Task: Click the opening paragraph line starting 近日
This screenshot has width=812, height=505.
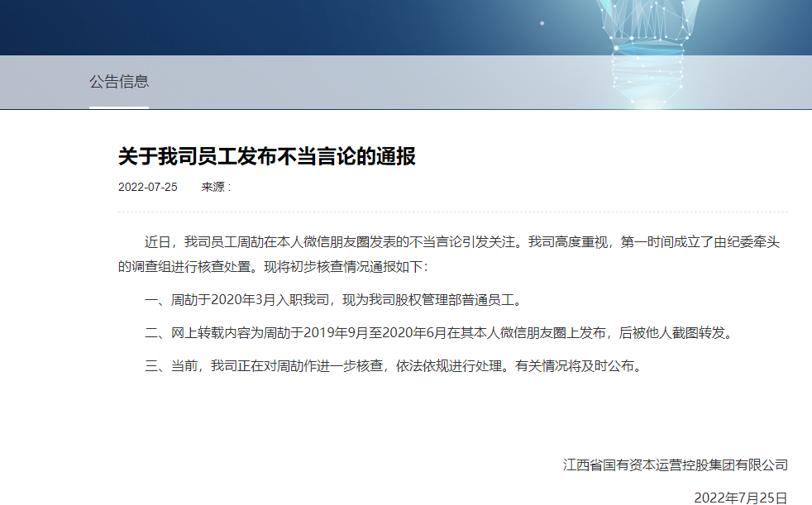Action: (x=463, y=242)
